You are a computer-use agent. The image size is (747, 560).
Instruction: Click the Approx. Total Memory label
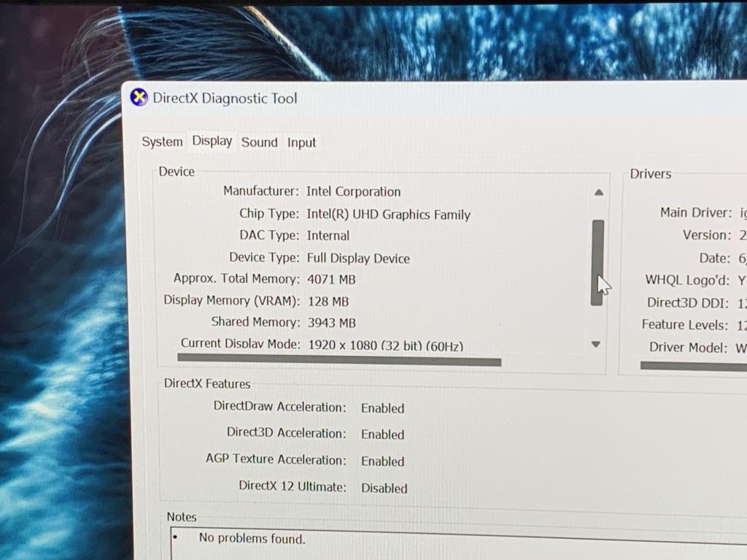237,279
